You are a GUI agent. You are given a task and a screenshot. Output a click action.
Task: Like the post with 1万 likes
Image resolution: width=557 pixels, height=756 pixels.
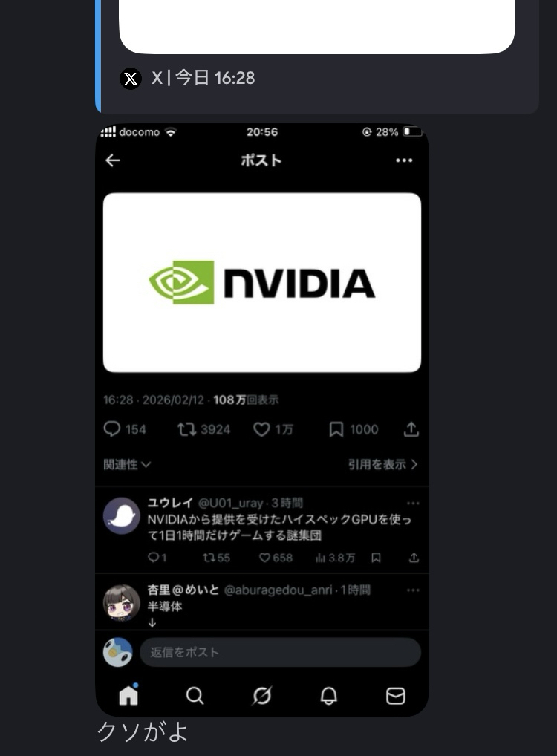pos(273,429)
